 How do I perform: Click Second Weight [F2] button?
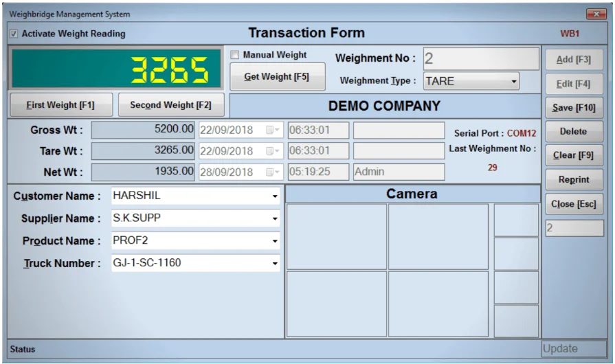coord(171,105)
